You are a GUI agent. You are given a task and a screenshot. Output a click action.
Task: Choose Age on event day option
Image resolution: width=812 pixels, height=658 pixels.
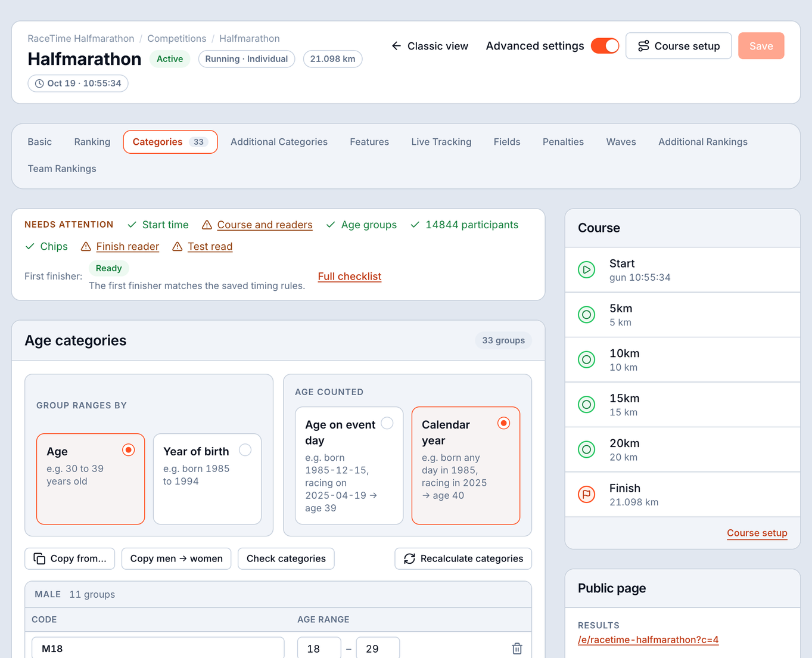349,465
